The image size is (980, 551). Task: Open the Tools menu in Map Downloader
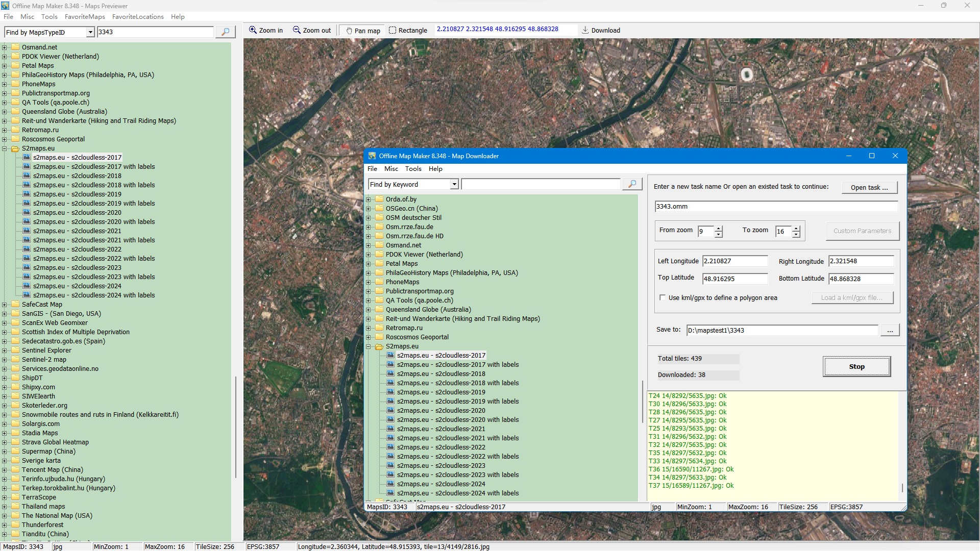point(413,169)
